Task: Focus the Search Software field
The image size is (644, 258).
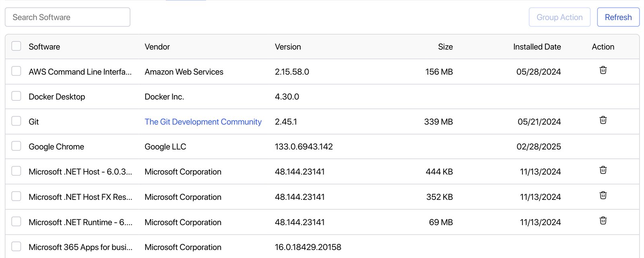Action: pyautogui.click(x=68, y=17)
